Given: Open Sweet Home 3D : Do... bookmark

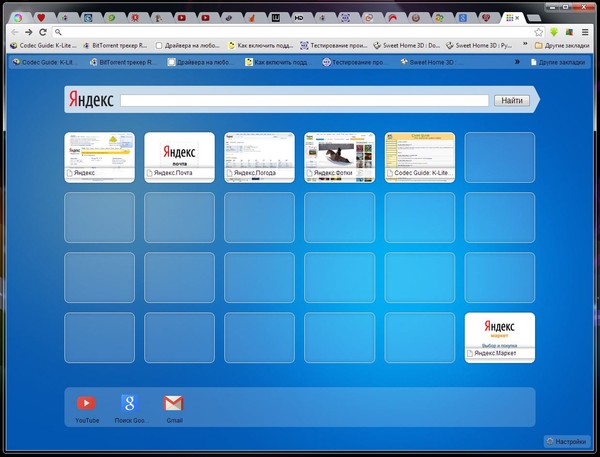Looking at the screenshot, I should coord(406,46).
